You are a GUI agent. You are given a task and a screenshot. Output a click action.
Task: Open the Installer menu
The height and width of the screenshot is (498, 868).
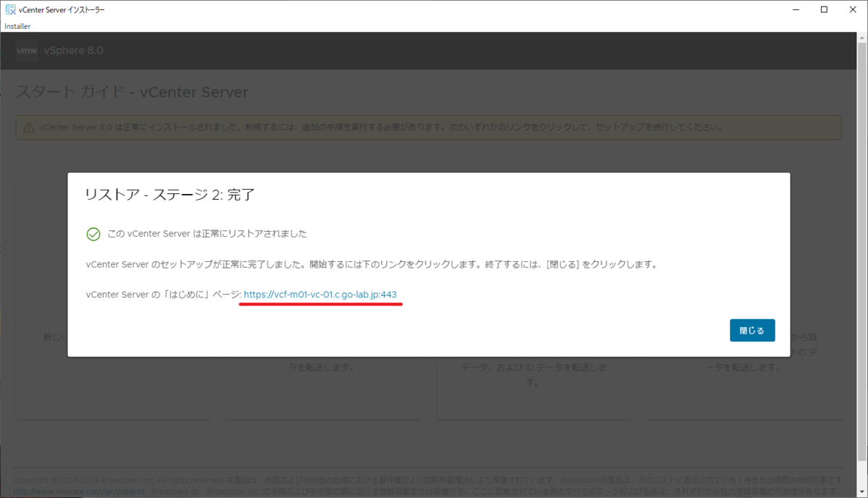coord(17,26)
